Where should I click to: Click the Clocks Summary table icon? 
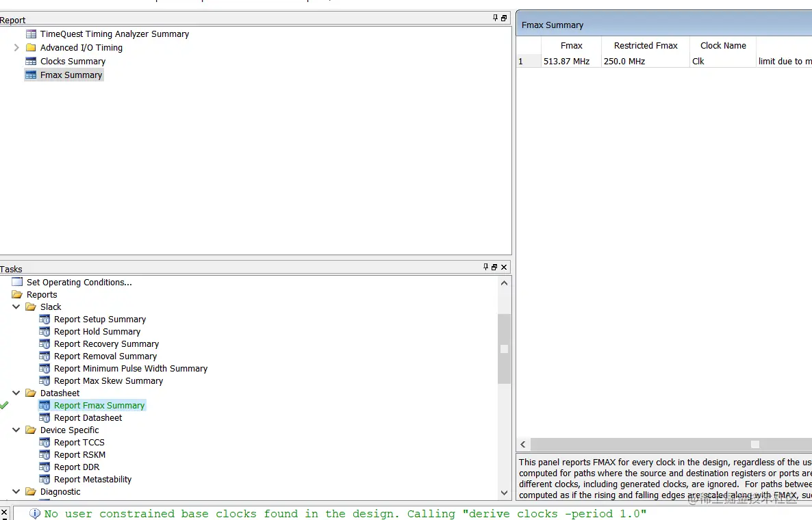[31, 61]
